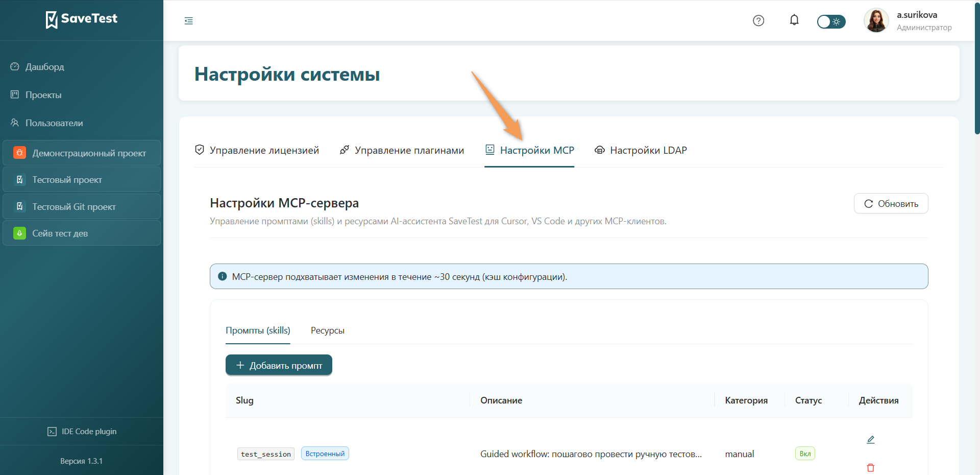The width and height of the screenshot is (980, 475).
Task: Click the info icon in the MCP notice
Action: [x=223, y=276]
